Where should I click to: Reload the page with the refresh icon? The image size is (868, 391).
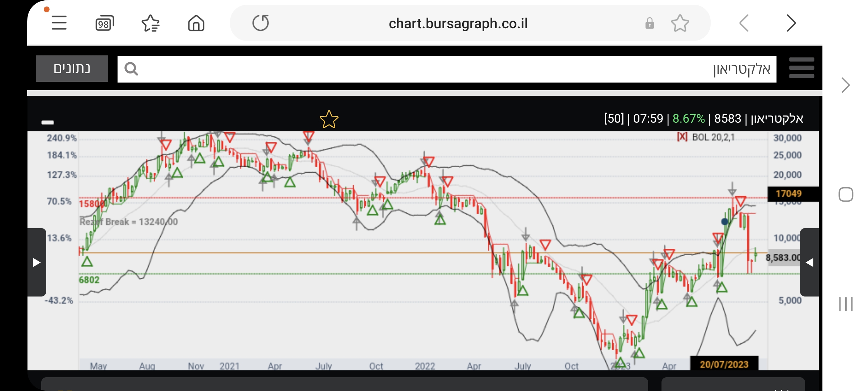[260, 23]
